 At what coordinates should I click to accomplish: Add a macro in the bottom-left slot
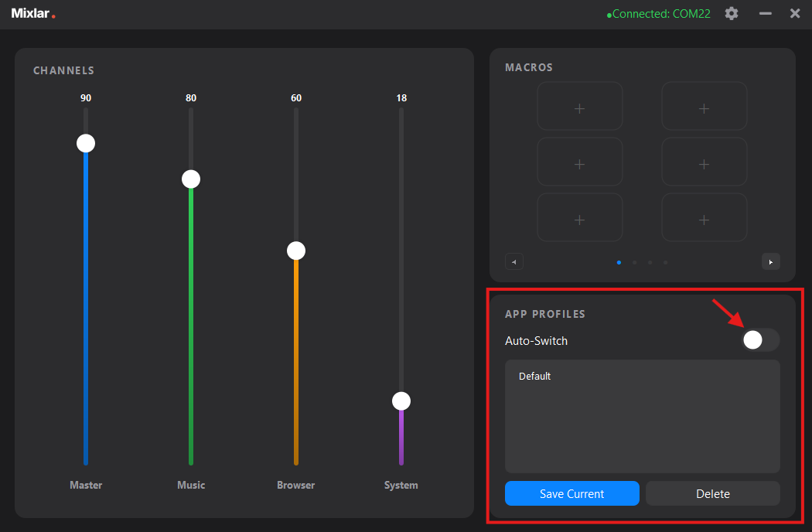(x=580, y=217)
